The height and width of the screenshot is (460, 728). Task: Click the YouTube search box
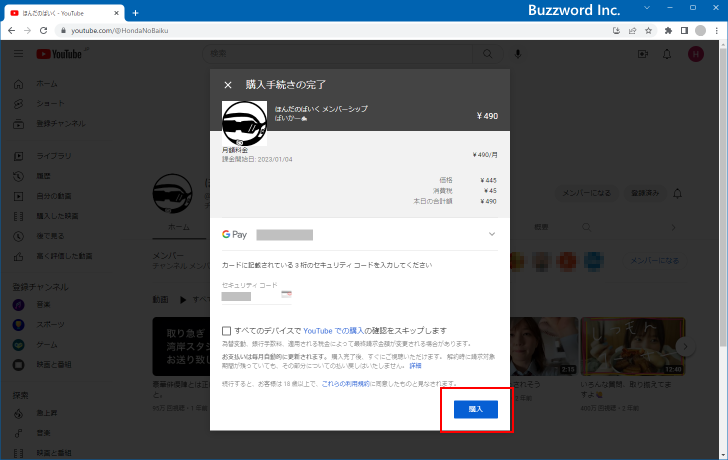coord(338,54)
